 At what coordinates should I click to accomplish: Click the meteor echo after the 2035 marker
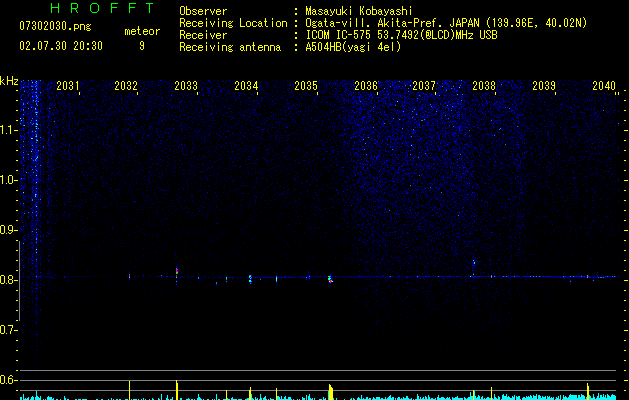[330, 279]
